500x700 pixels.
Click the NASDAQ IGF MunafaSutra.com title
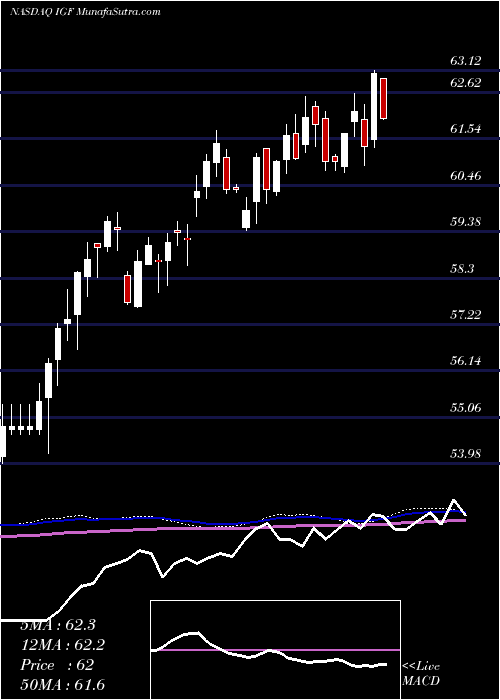pos(85,12)
